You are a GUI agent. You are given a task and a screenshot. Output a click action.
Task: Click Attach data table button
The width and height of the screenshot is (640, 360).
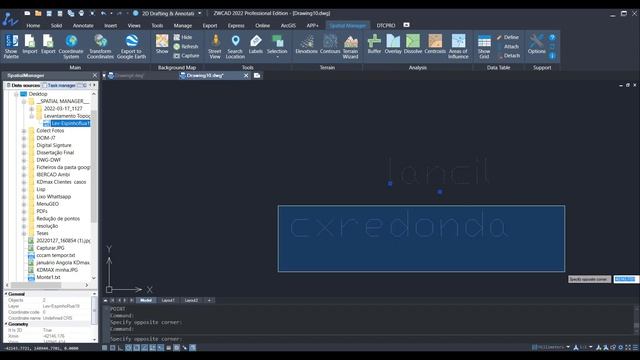[508, 47]
